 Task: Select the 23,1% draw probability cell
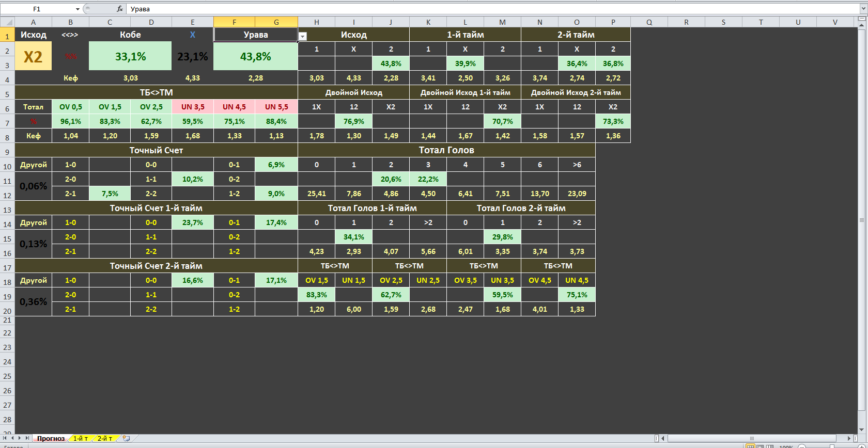click(193, 56)
